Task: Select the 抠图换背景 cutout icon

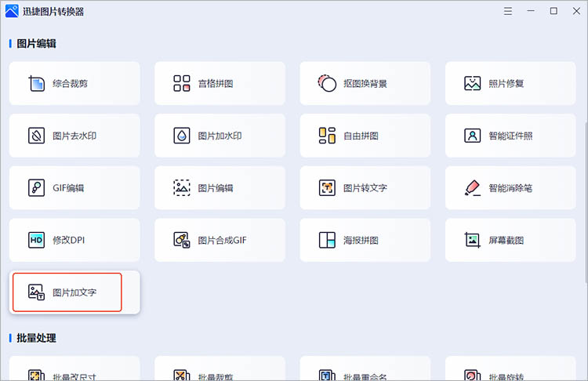Action: click(327, 83)
